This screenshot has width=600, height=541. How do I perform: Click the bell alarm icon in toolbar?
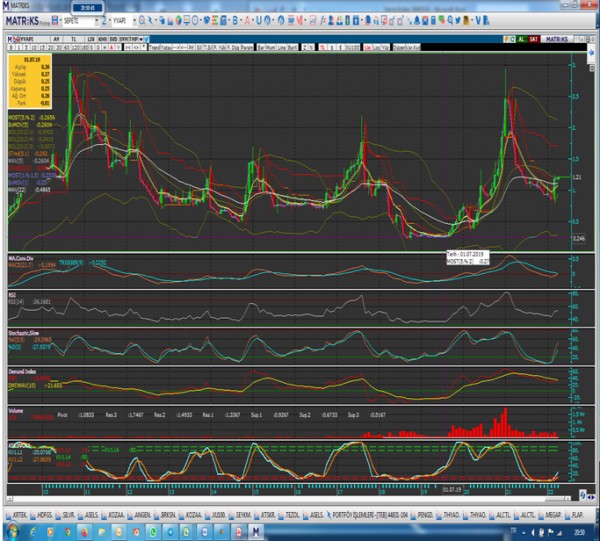(x=417, y=21)
